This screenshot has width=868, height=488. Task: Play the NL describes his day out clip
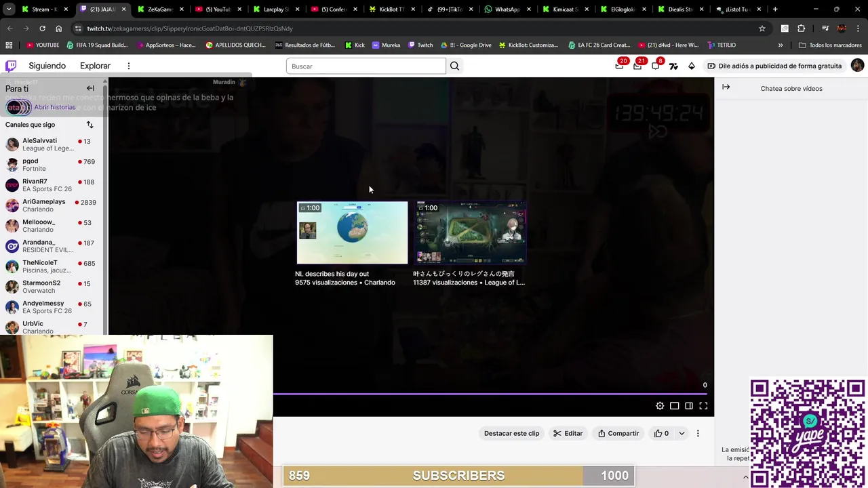[352, 232]
